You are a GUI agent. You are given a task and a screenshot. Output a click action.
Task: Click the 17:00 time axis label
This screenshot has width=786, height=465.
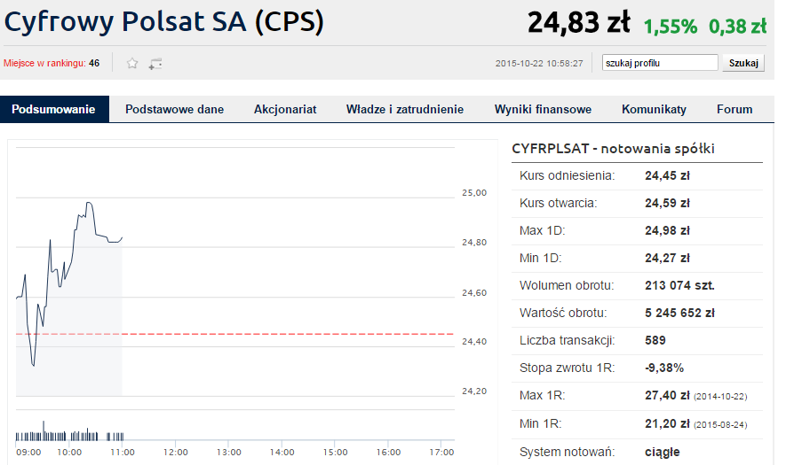(441, 452)
